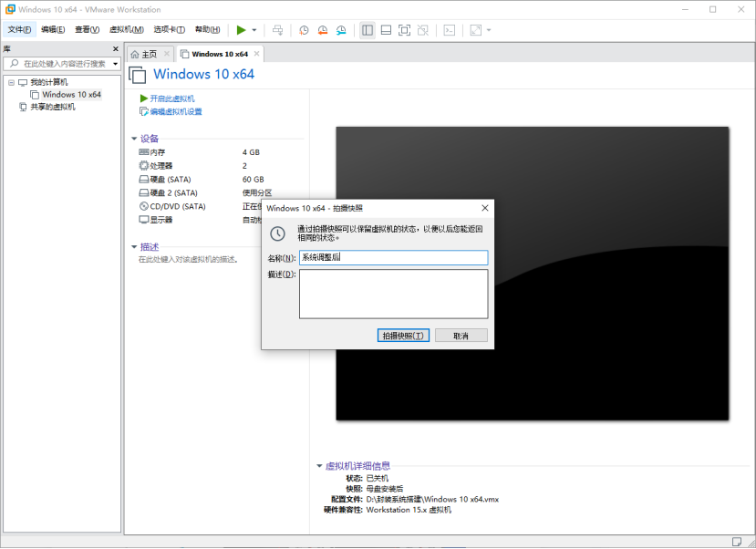Close the 拍摄快照 dialog

coord(485,208)
